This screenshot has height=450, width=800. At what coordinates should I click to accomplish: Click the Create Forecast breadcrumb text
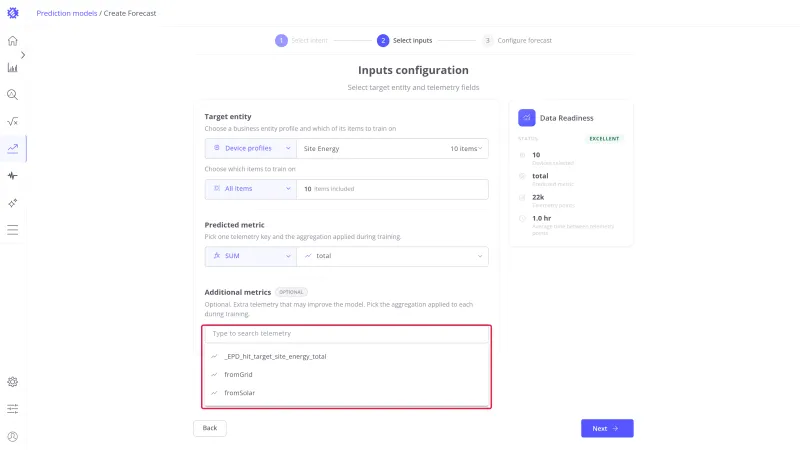[130, 13]
